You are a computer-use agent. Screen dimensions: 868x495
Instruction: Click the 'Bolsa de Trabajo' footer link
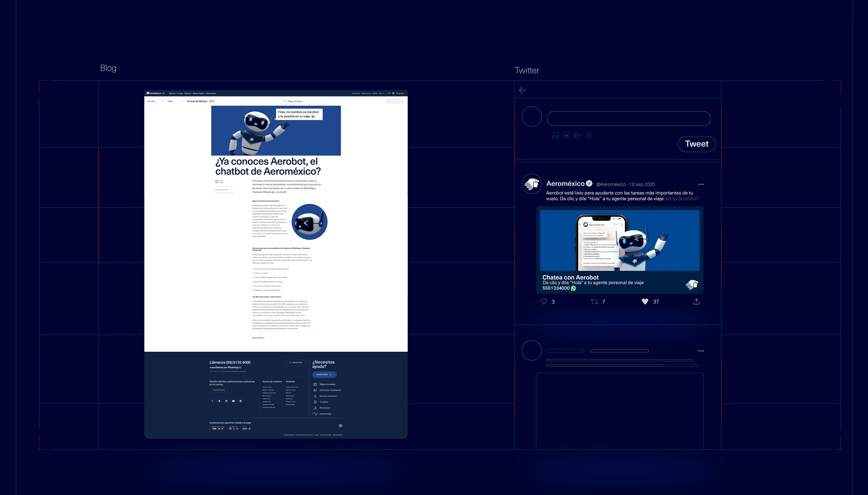click(x=290, y=405)
